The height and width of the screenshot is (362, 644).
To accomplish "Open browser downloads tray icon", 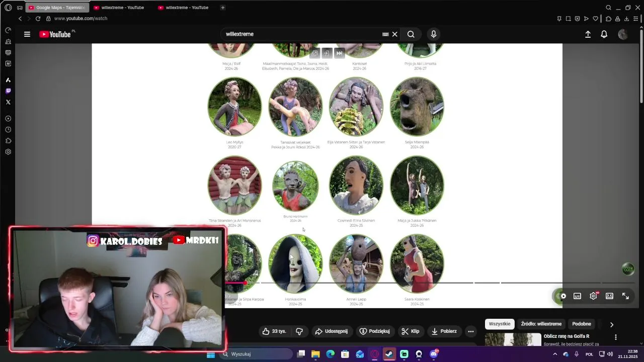I will point(626,19).
